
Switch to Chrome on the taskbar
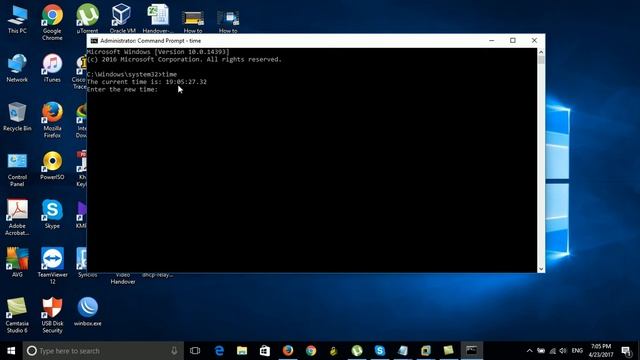311,351
